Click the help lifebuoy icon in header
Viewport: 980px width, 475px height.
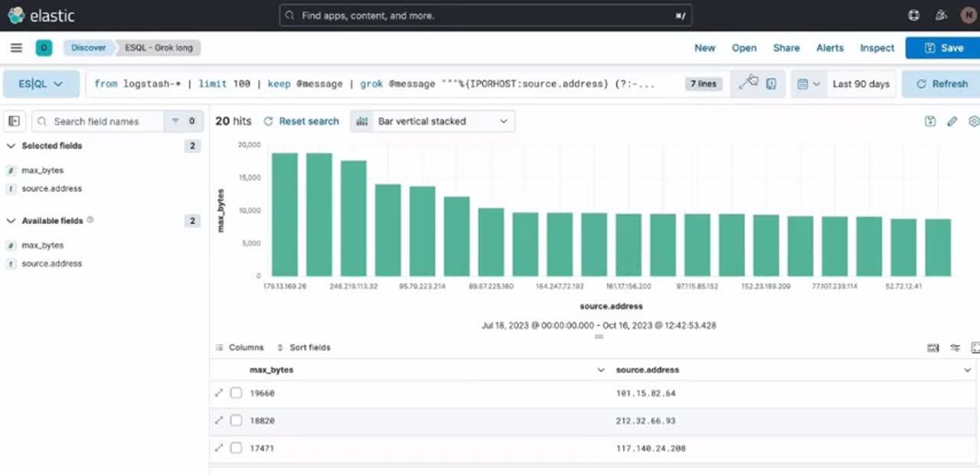tap(913, 15)
